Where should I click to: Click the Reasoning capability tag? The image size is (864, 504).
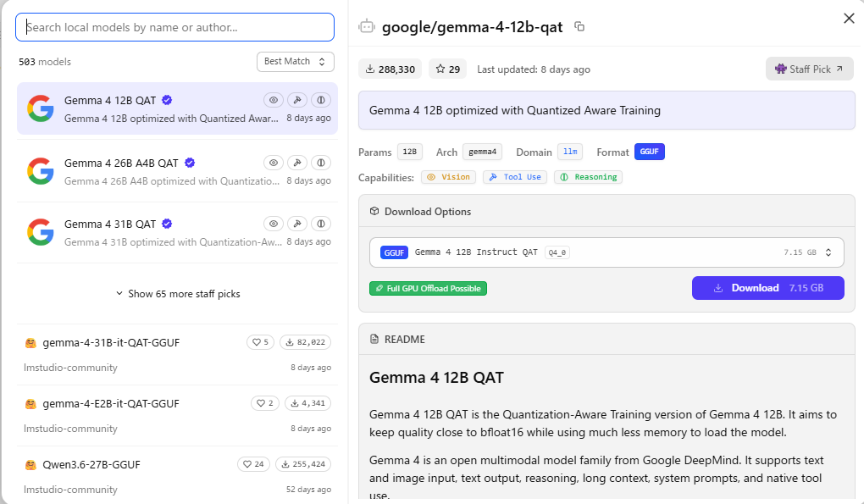point(588,177)
